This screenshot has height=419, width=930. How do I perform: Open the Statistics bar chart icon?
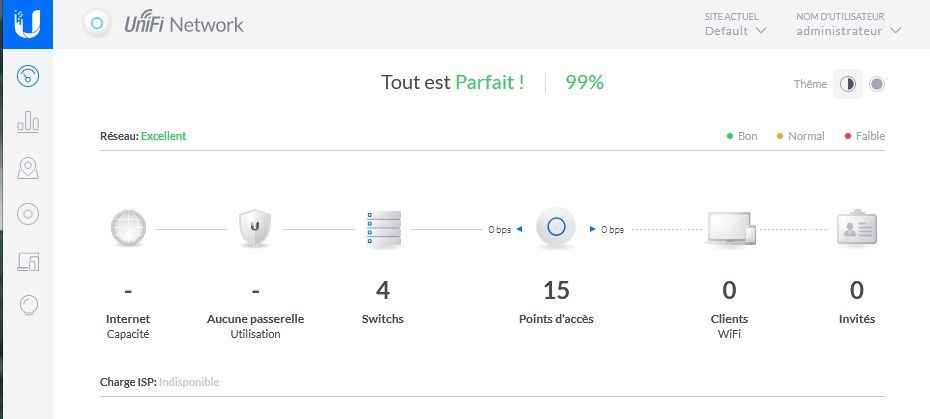(28, 122)
